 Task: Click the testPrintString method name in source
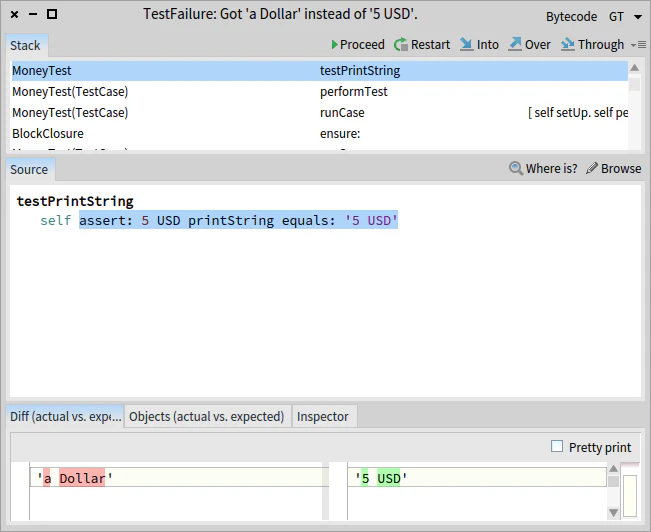click(75, 201)
